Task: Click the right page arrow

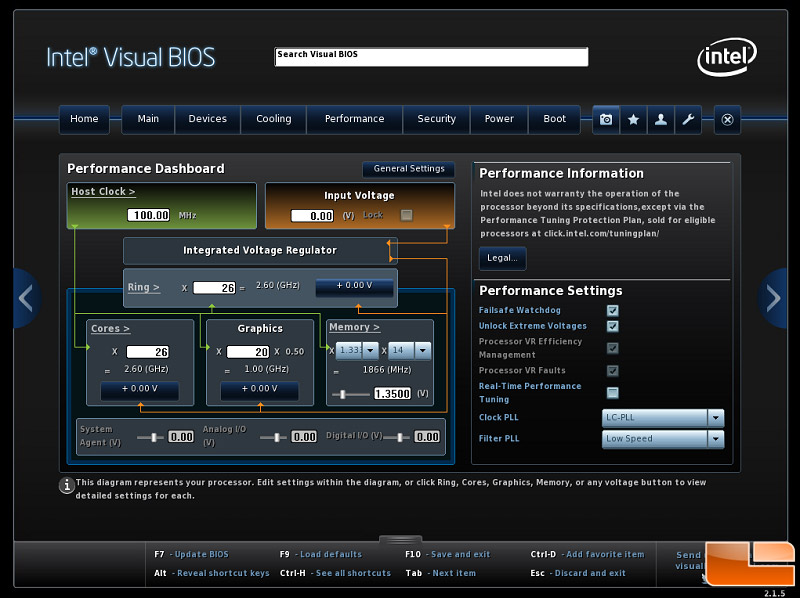Action: coord(773,298)
